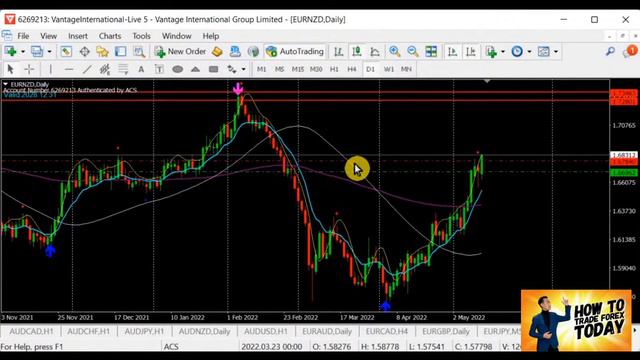Screen dimensions: 640x360
Task: Switch timeframe to M15
Action: coord(298,69)
